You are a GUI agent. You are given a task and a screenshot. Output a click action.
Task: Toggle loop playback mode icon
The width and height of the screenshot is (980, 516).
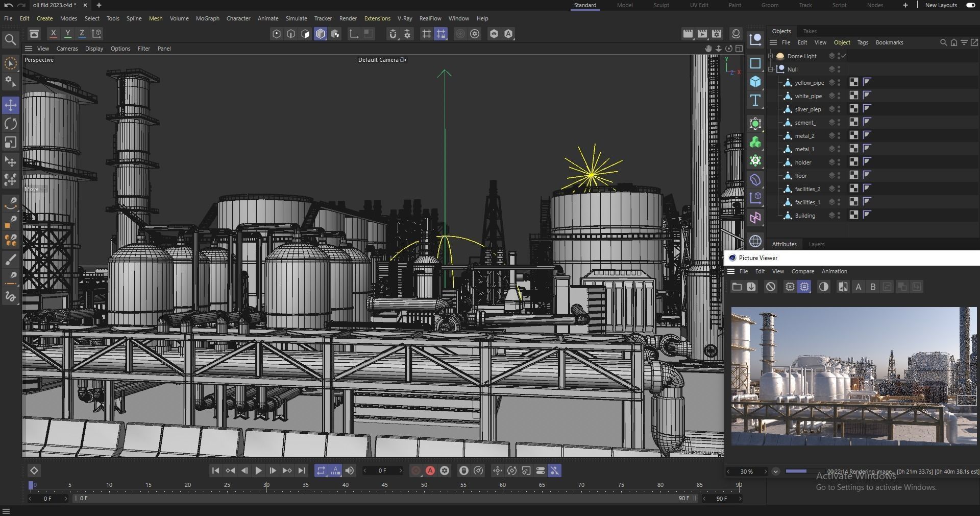(x=321, y=471)
